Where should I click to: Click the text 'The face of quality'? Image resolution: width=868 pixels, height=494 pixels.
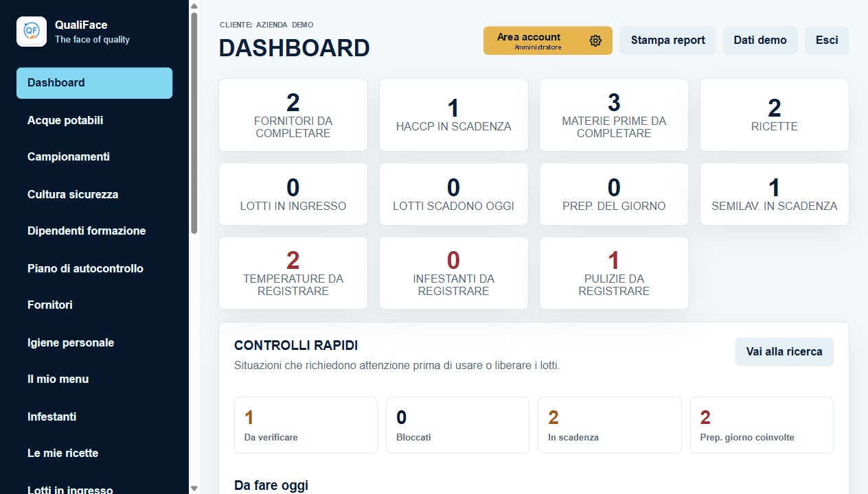(92, 40)
